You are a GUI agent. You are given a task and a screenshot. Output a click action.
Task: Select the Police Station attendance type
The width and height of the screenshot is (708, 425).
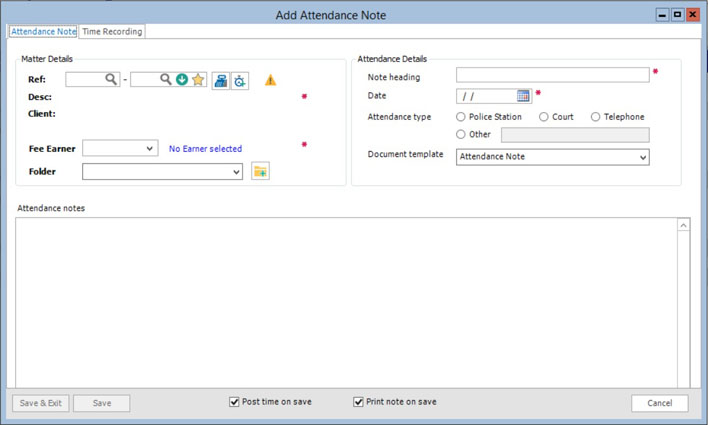[461, 117]
